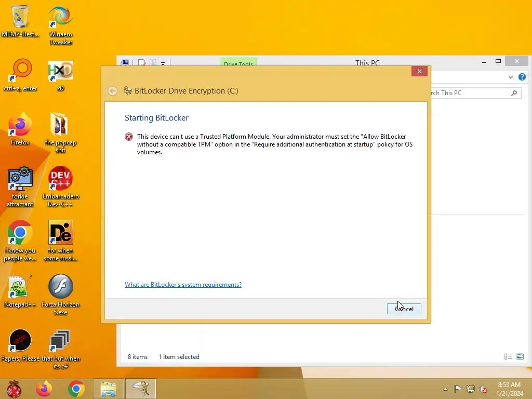Expand the ribbon chevron in This PC window
Image resolution: width=532 pixels, height=399 pixels.
[x=511, y=77]
